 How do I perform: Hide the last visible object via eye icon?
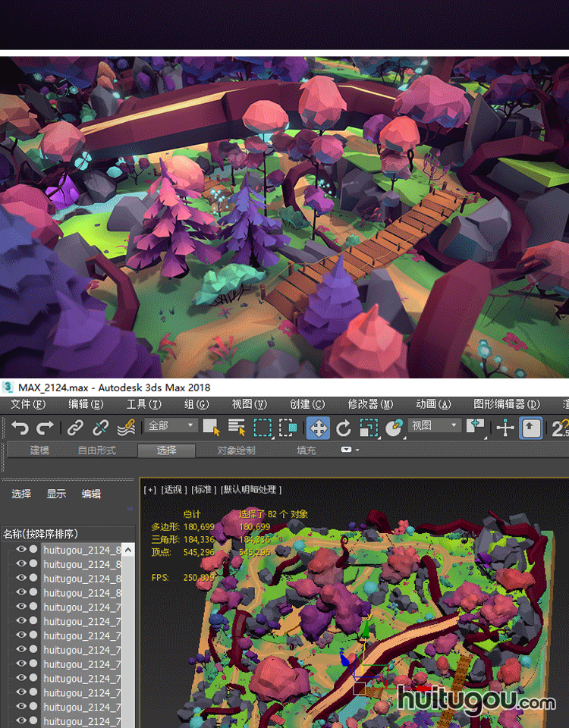tap(21, 721)
